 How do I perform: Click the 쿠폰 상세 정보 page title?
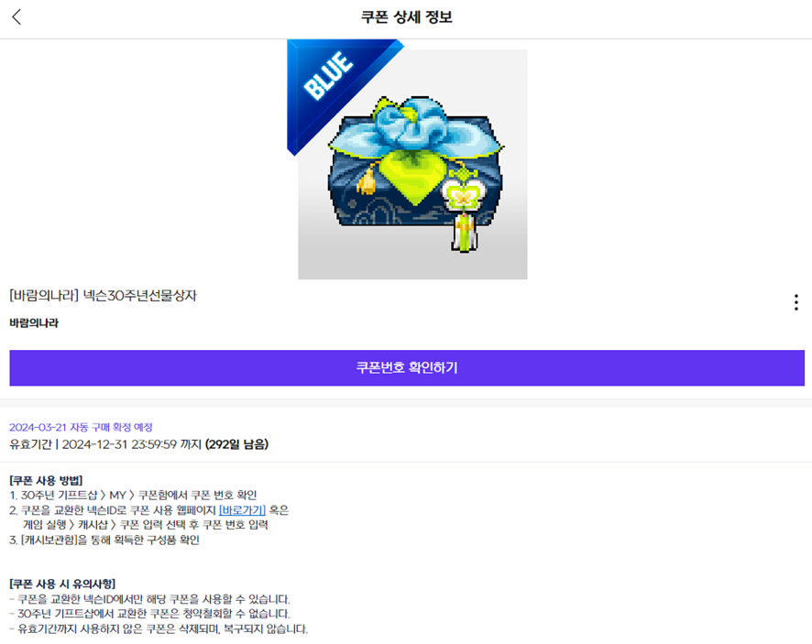(x=407, y=17)
